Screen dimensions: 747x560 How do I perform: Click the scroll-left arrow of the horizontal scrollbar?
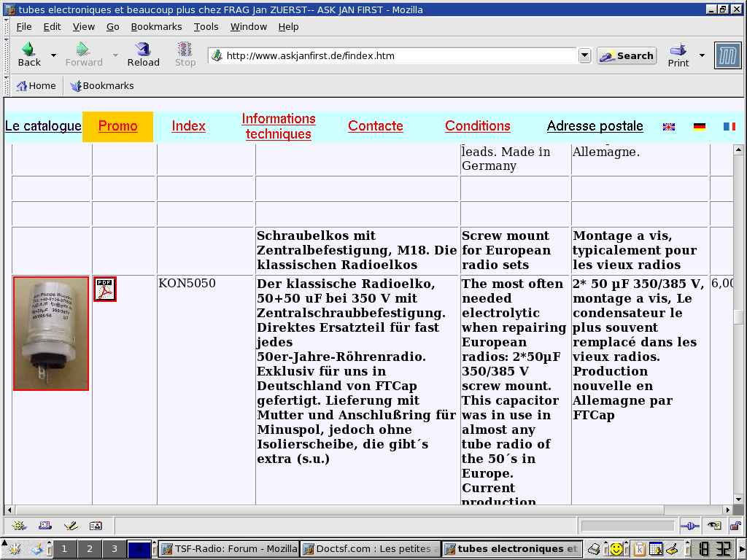[9, 510]
